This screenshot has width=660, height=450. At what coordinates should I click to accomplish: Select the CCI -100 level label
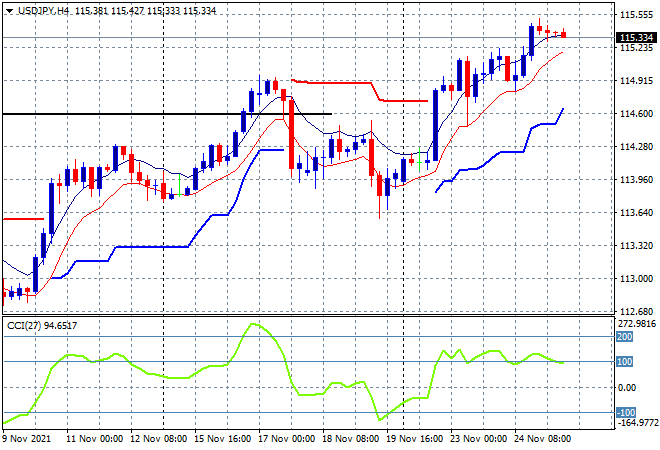click(x=625, y=413)
